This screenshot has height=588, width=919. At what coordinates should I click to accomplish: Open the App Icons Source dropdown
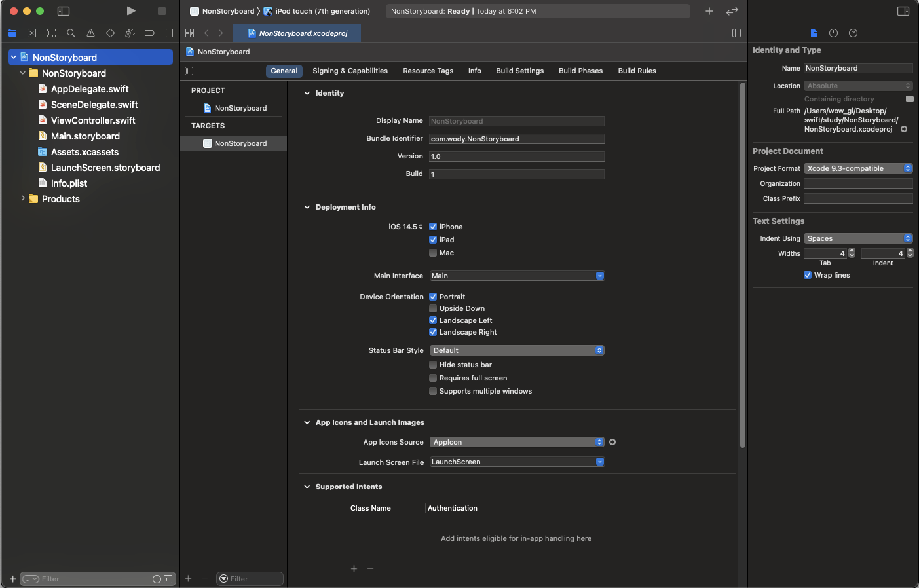(517, 442)
